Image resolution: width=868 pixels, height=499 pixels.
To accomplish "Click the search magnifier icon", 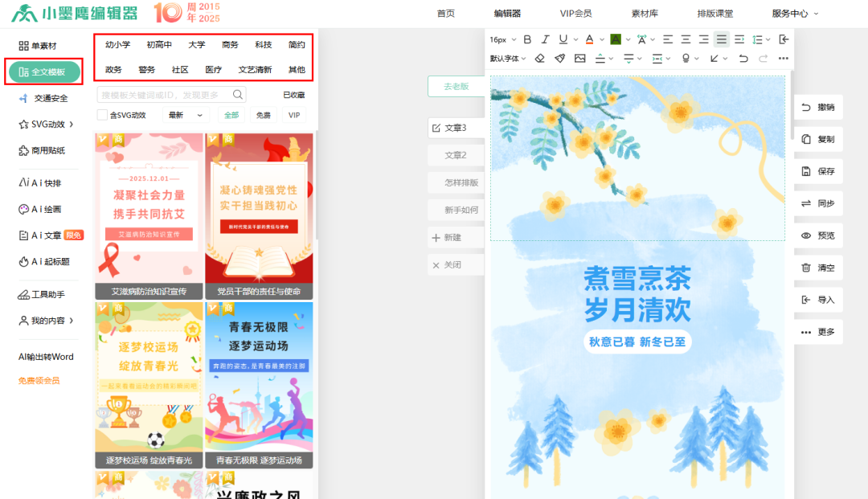I will (x=238, y=95).
